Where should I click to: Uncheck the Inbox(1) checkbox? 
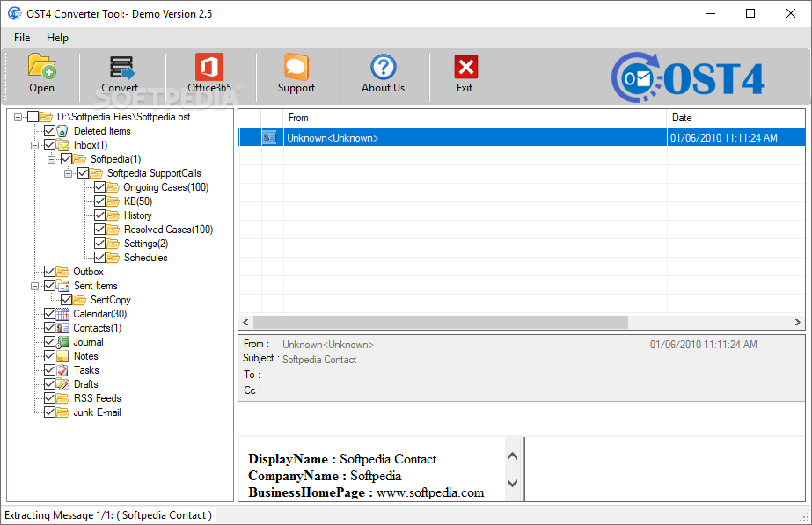(50, 144)
